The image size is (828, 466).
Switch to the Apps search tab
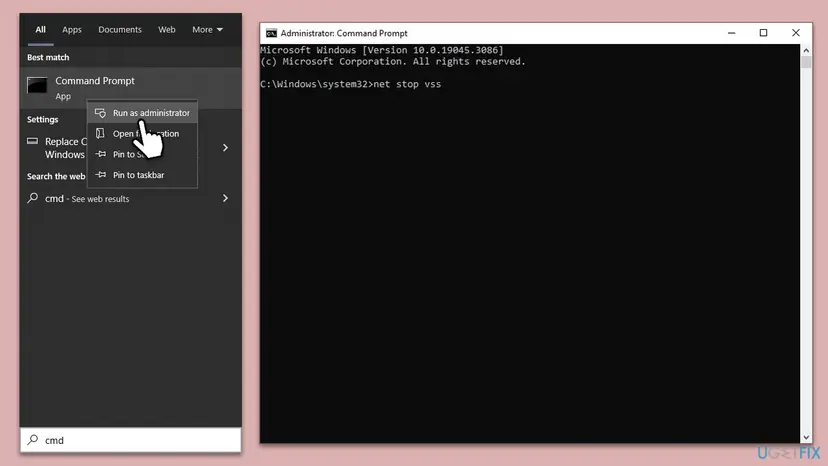tap(72, 30)
